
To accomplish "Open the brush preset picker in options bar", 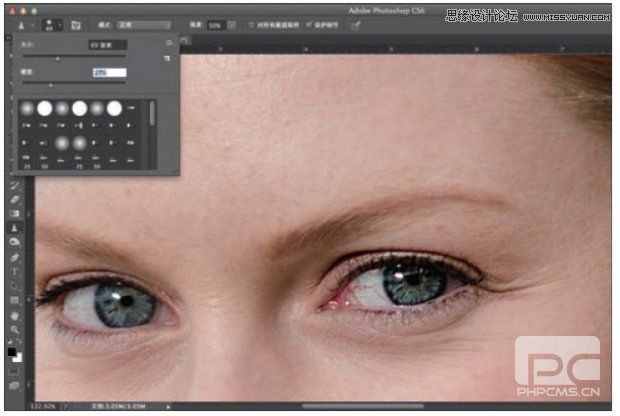I will click(x=52, y=25).
